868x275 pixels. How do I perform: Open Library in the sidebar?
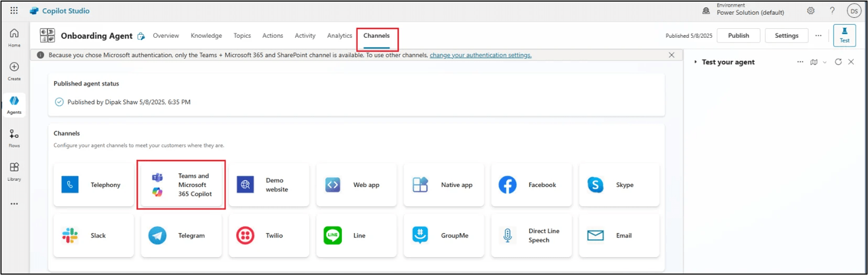coord(14,172)
